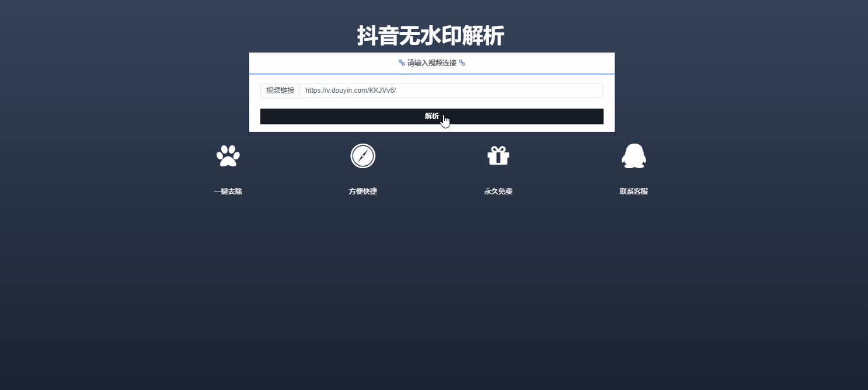Select the compass icon for 方便快捷
Image resolution: width=868 pixels, height=390 pixels.
[362, 155]
